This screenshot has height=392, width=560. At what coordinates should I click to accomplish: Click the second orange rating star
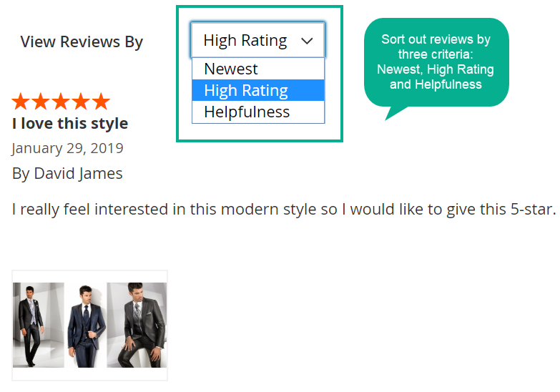[x=41, y=101]
